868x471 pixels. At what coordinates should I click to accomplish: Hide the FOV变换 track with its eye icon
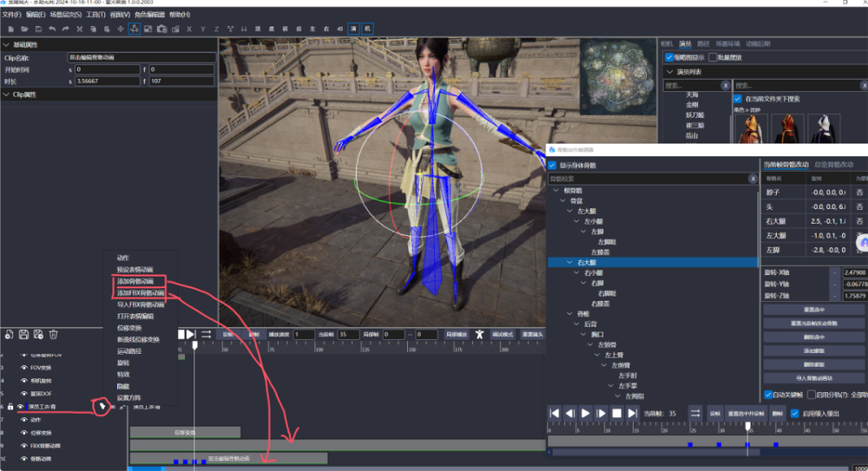click(x=24, y=367)
